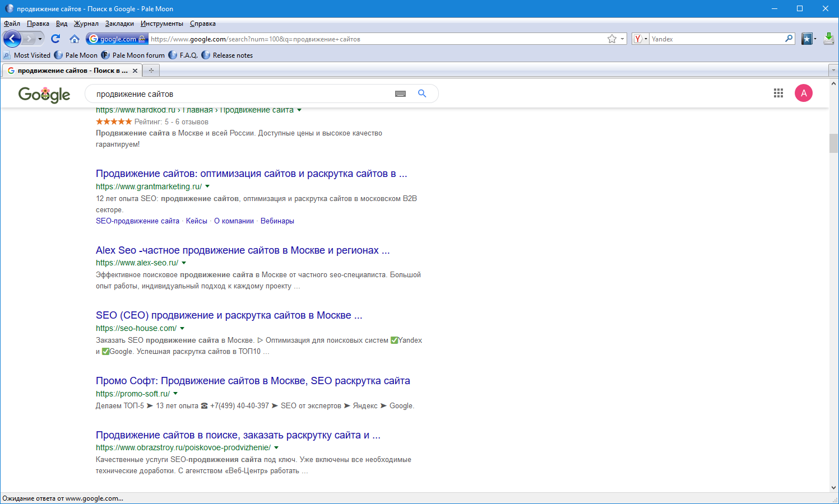Click the Google logo
839x504 pixels.
[44, 95]
